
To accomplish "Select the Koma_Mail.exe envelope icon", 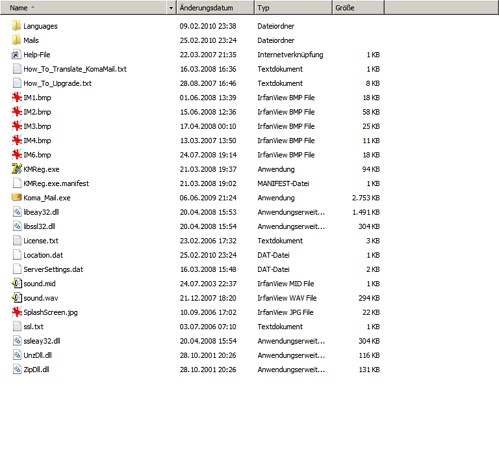I will [17, 197].
